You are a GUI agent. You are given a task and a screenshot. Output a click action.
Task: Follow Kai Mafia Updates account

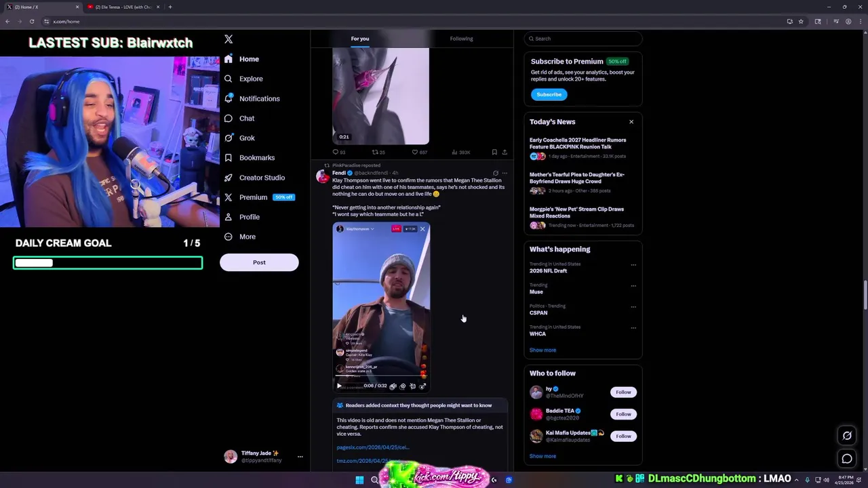tap(623, 436)
